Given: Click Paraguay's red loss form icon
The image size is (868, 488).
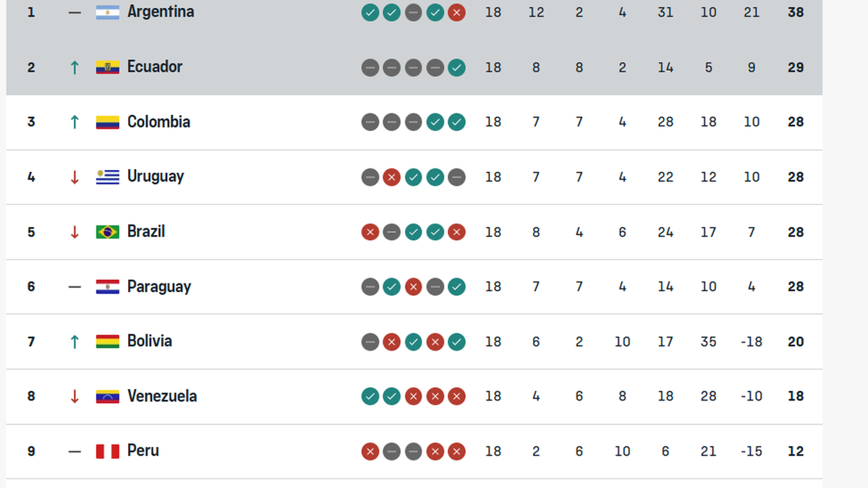Looking at the screenshot, I should pos(413,287).
